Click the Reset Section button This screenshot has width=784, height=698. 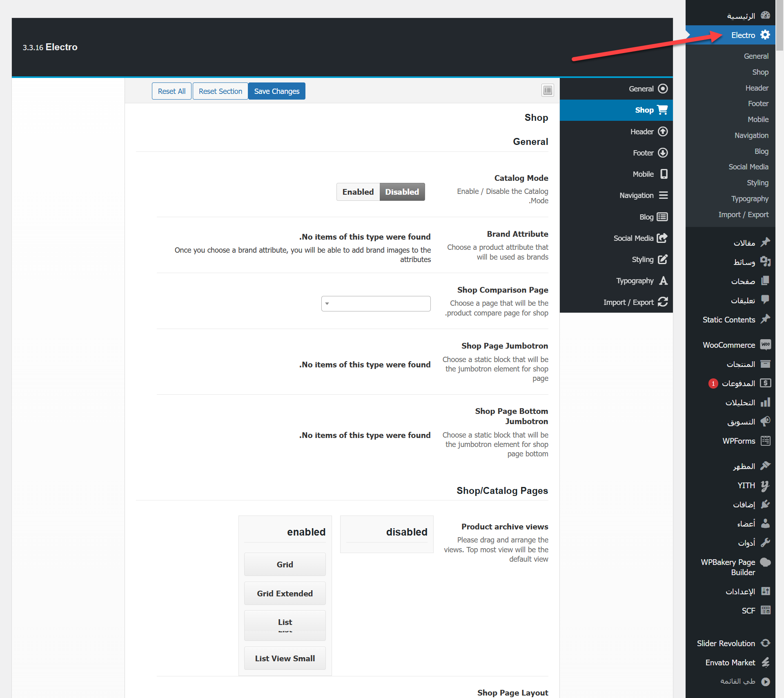click(220, 91)
